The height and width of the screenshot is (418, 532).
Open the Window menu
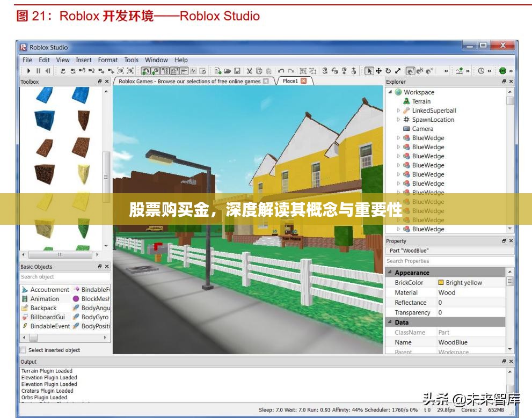[x=156, y=60]
